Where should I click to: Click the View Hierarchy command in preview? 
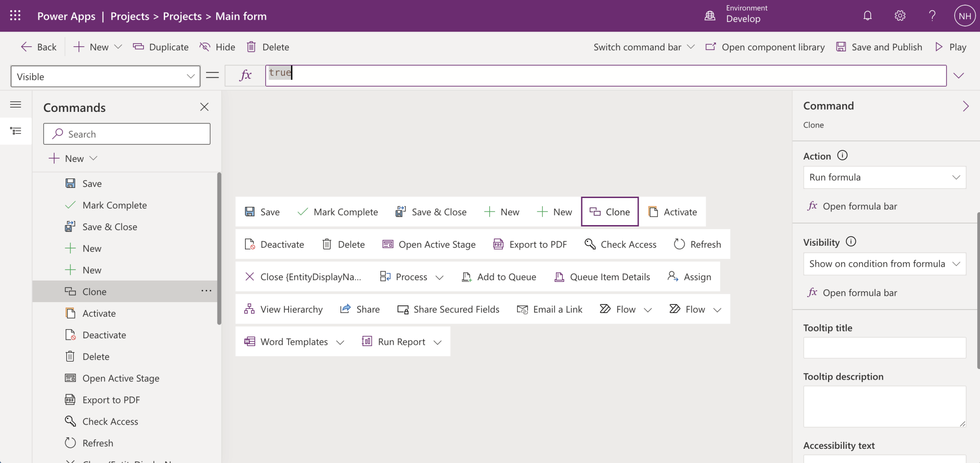tap(284, 309)
